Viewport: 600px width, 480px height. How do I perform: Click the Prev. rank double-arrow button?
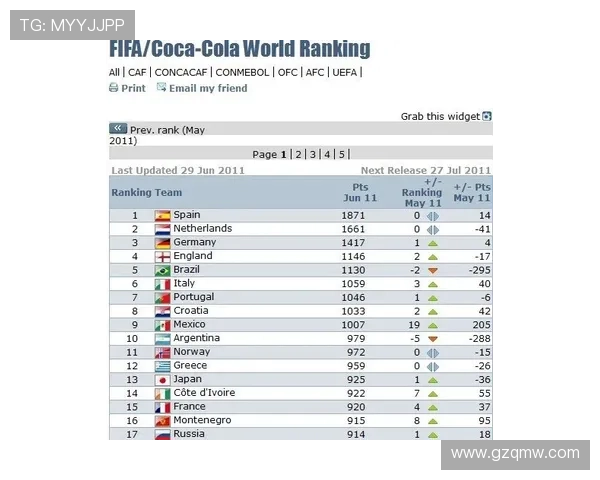pos(118,129)
